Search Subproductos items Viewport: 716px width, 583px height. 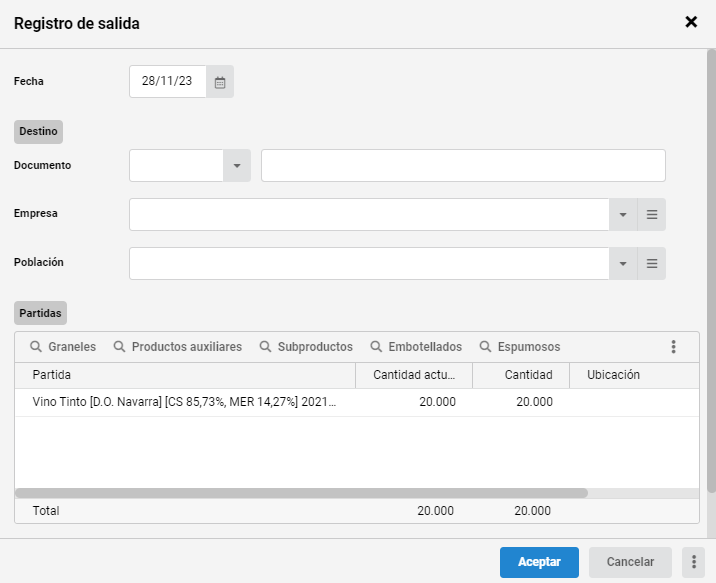tap(306, 347)
